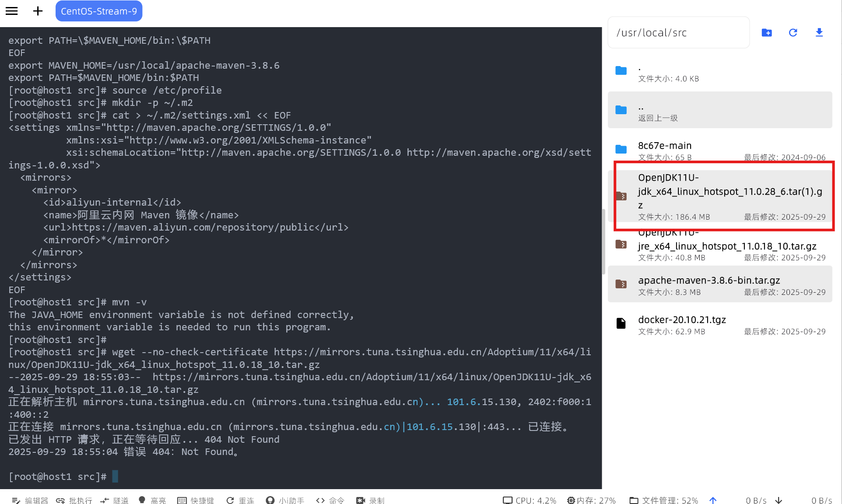The image size is (842, 504).
Task: Open the 编辑器 editor tool
Action: point(30,500)
